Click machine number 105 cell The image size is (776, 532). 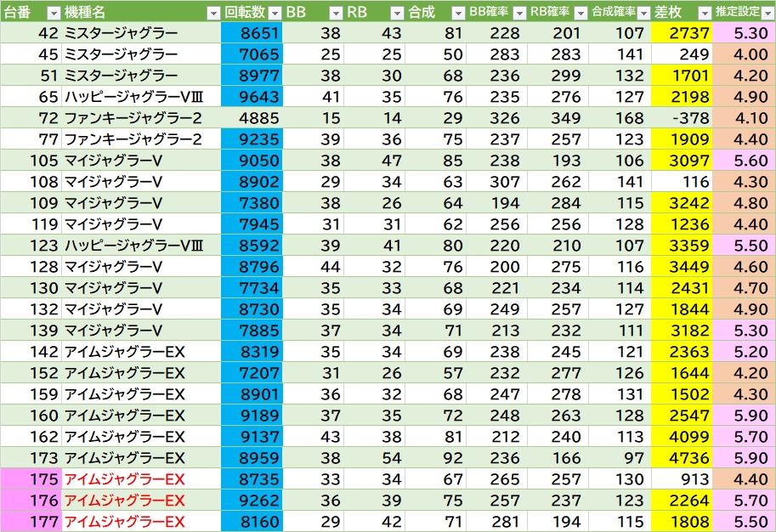(31, 161)
